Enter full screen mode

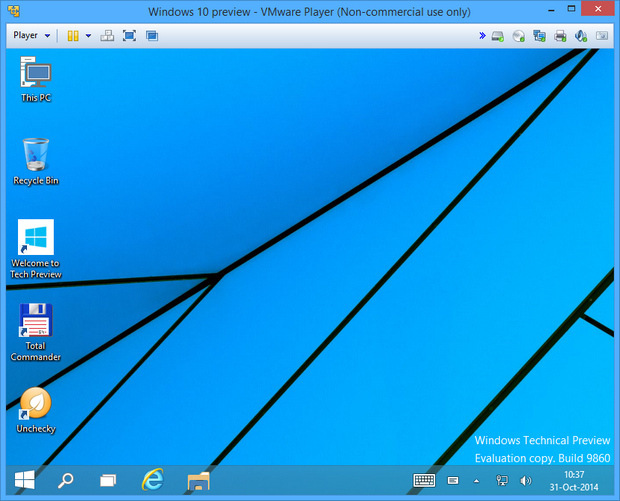[x=129, y=36]
